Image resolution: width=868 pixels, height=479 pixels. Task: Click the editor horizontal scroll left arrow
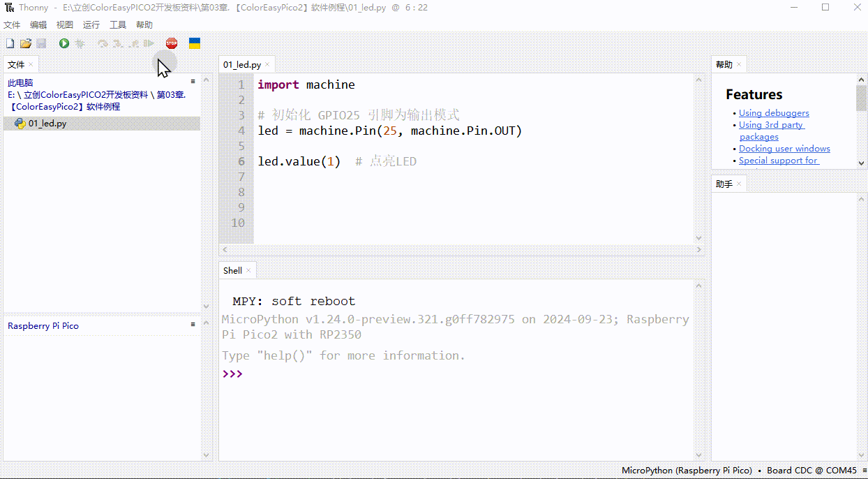224,249
